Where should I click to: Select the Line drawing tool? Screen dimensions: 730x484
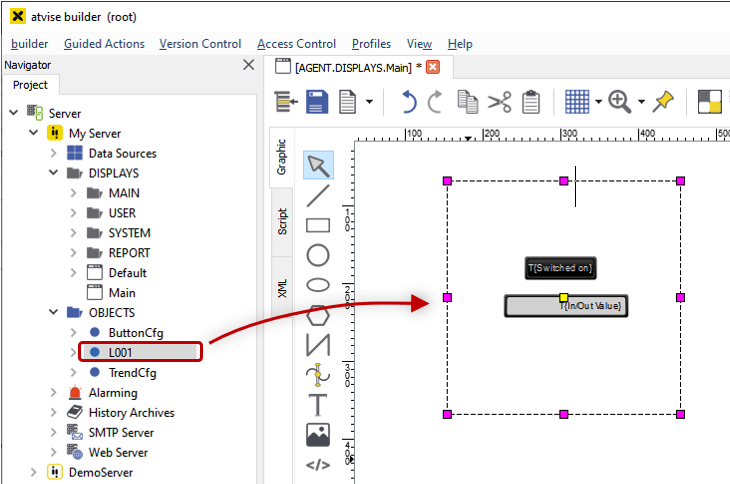[318, 195]
